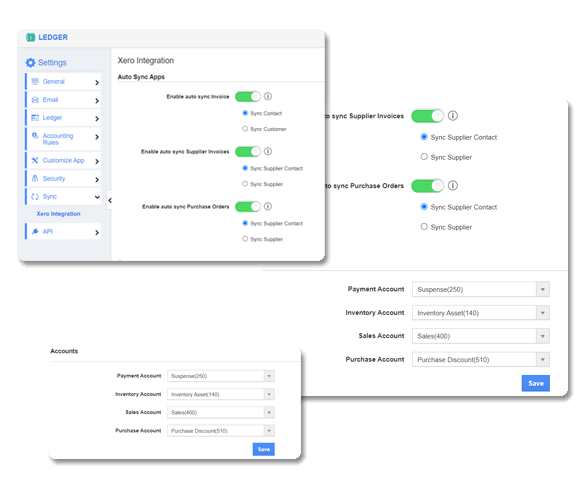Click the large blue Save button
The image size is (580, 480).
click(x=536, y=383)
